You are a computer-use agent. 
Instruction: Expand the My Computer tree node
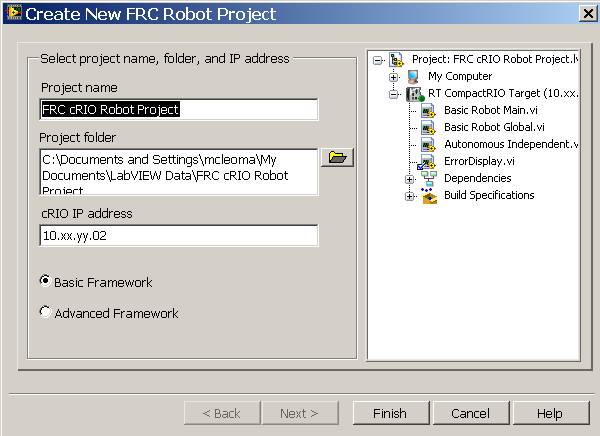pos(393,77)
